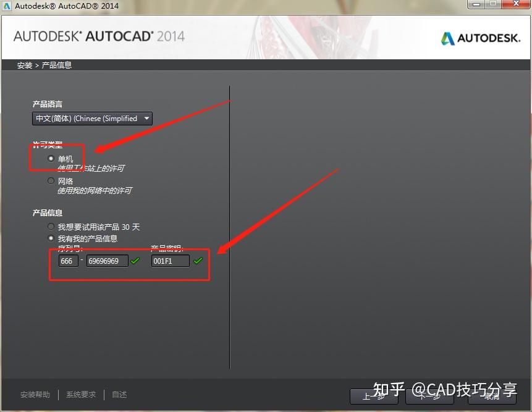The height and width of the screenshot is (412, 532).
Task: Close the AutoCAD 2014 installer window
Action: [x=516, y=4]
